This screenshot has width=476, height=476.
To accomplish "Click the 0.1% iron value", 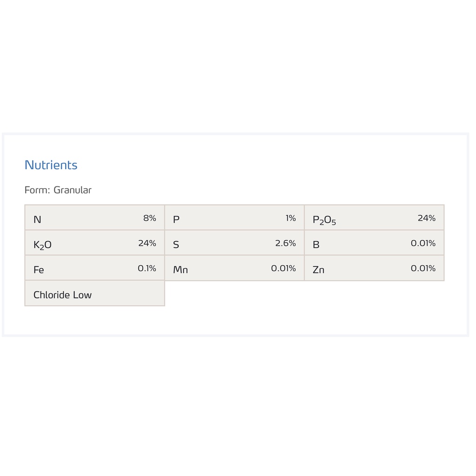I will 147,268.
